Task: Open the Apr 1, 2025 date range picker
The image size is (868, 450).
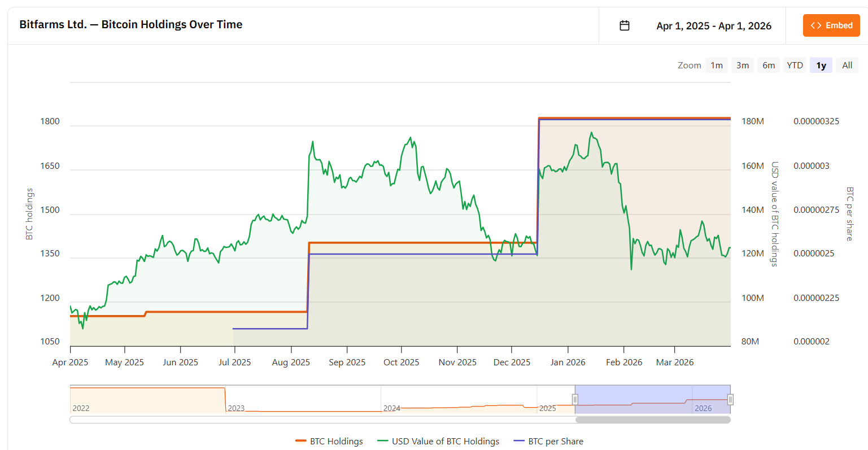Action: pos(713,26)
